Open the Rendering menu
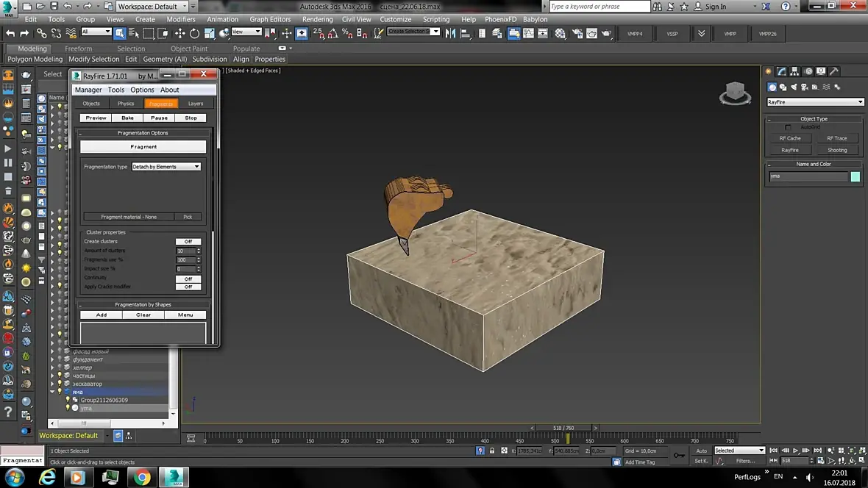The image size is (868, 488). [x=317, y=19]
